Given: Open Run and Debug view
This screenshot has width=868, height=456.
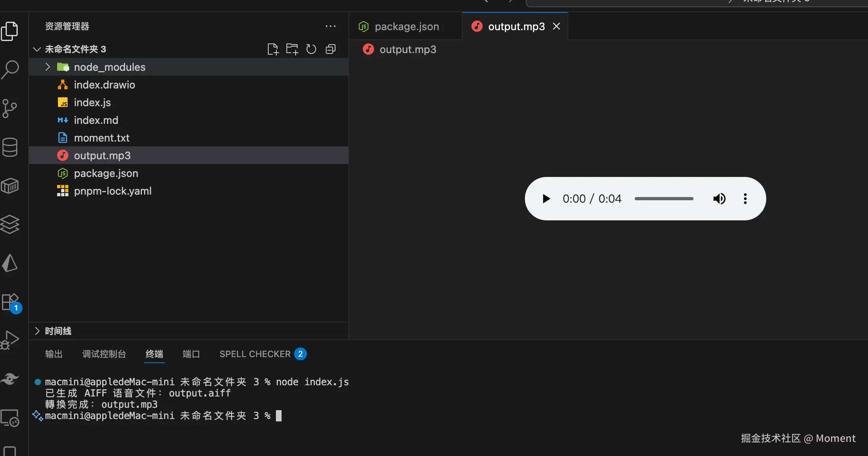Looking at the screenshot, I should 10,340.
